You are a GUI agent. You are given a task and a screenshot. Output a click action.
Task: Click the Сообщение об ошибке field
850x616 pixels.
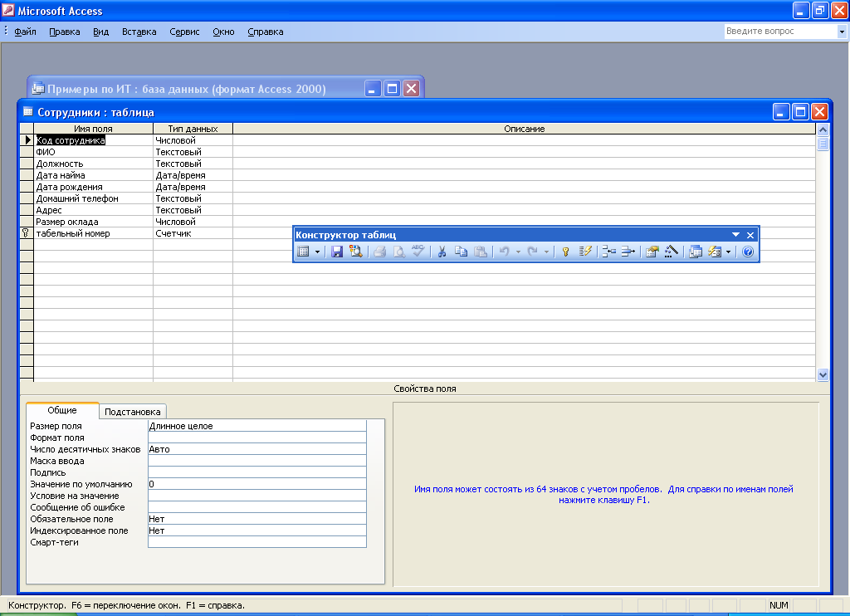[x=257, y=507]
